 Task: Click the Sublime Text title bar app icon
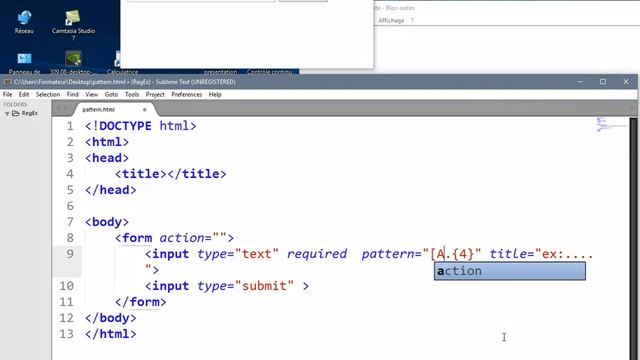click(x=7, y=82)
